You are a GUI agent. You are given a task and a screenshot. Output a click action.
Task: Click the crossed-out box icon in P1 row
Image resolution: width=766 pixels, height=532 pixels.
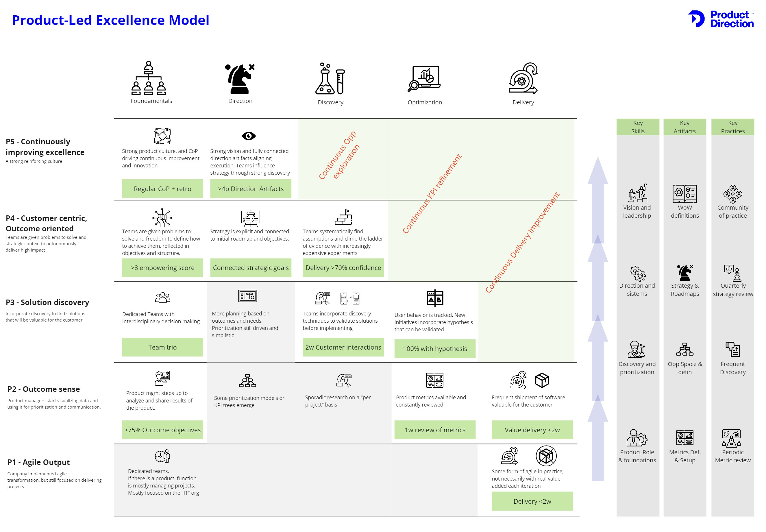[546, 456]
